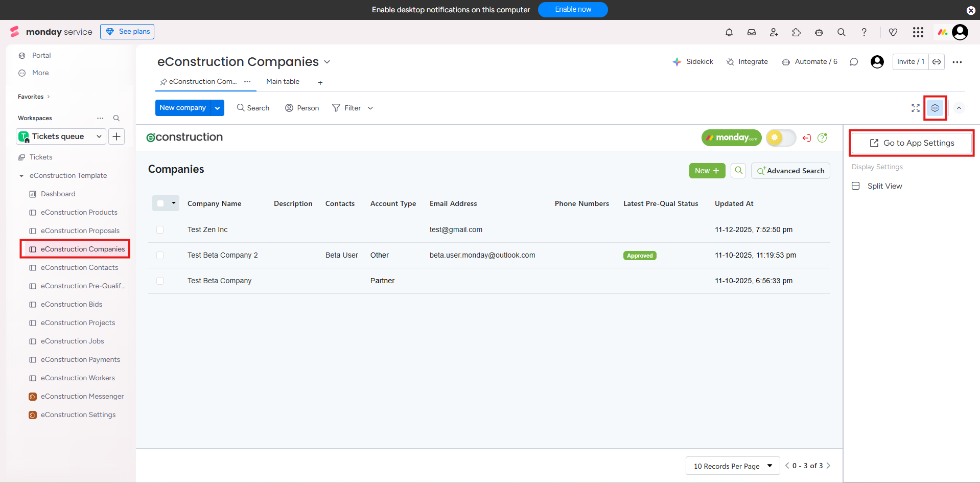Click the green search icon beside New
The width and height of the screenshot is (980, 483).
738,171
